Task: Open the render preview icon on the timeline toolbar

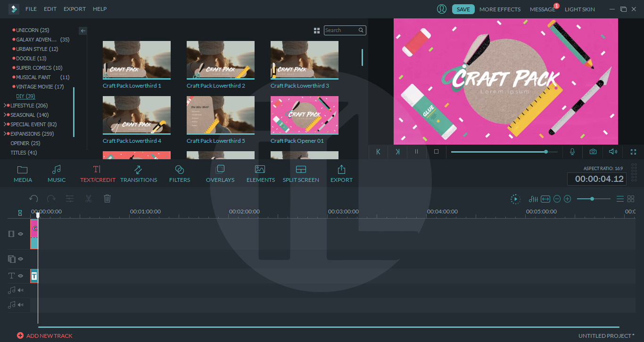Action: pos(515,199)
